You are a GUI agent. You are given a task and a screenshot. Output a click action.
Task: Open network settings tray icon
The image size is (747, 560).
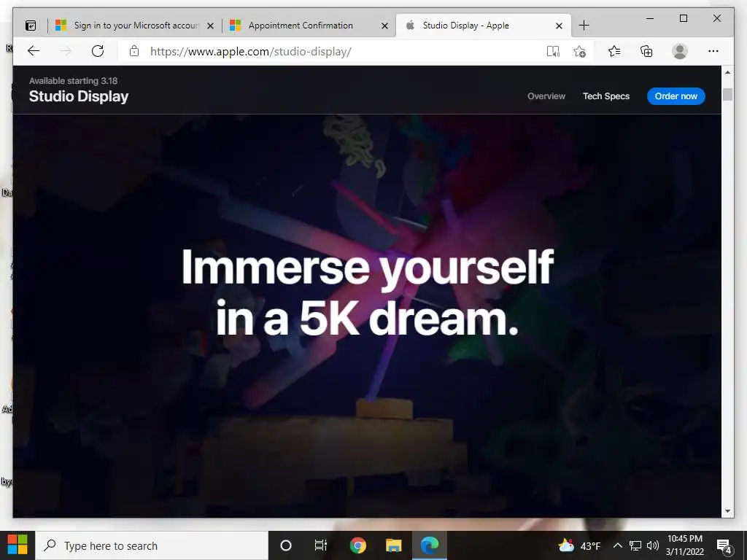click(x=635, y=545)
